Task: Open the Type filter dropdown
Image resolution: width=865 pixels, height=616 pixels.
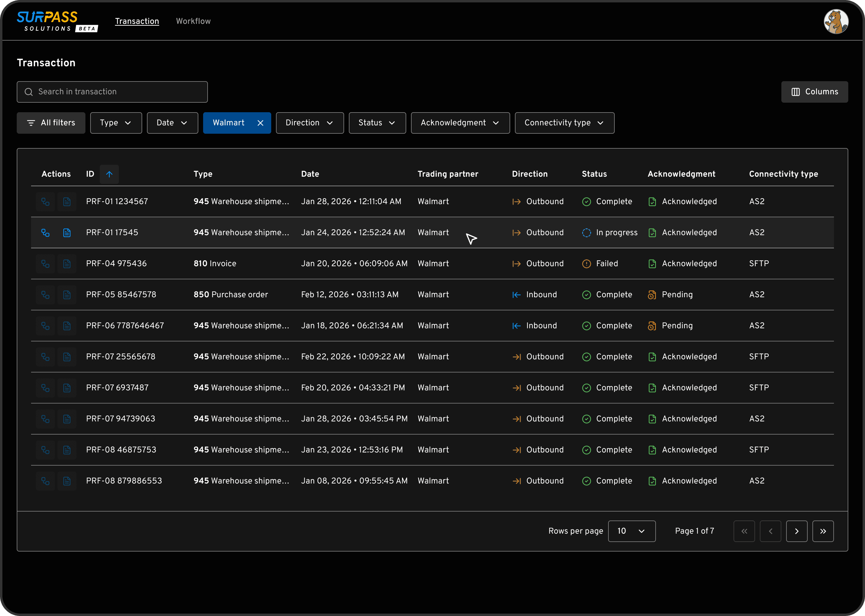Action: [116, 123]
